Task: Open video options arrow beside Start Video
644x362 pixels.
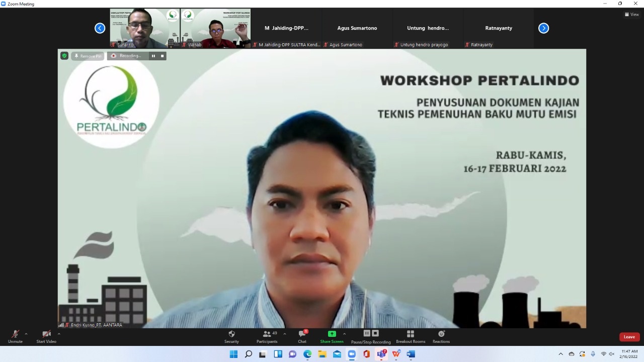Action: click(x=59, y=334)
